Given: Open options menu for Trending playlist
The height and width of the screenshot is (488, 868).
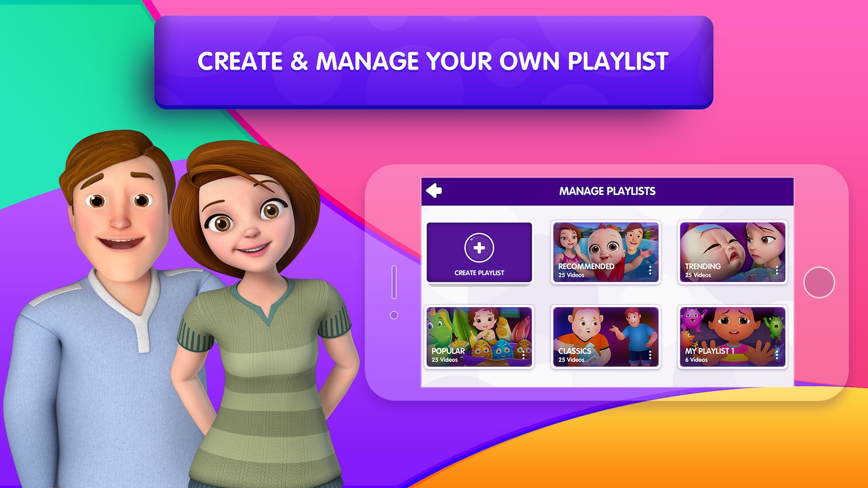Looking at the screenshot, I should tap(776, 270).
